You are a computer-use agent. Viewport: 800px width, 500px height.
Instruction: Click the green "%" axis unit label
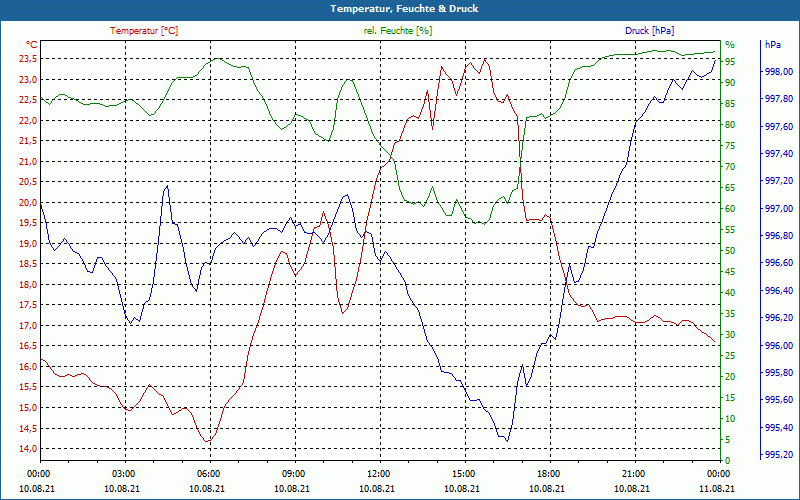pyautogui.click(x=730, y=45)
